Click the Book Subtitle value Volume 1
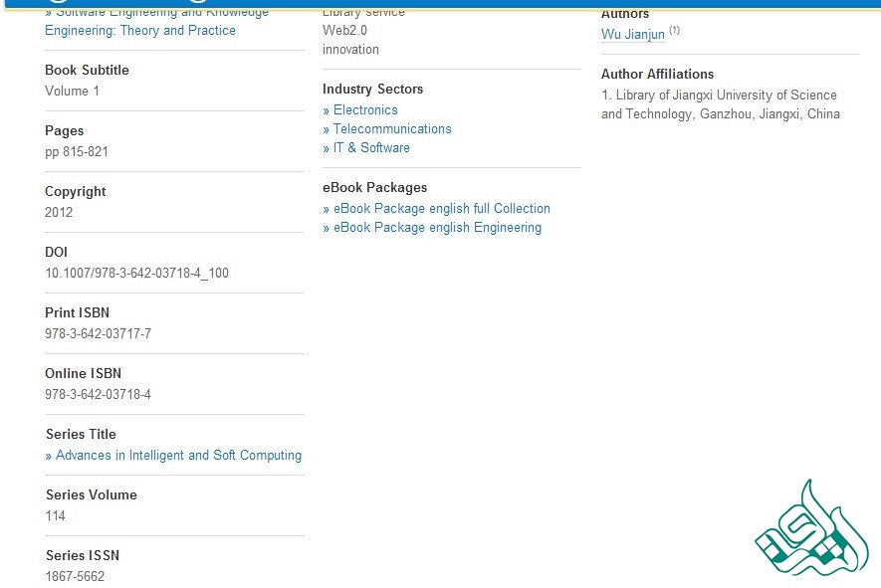Viewport: 881px width, 588px height. 73,92
